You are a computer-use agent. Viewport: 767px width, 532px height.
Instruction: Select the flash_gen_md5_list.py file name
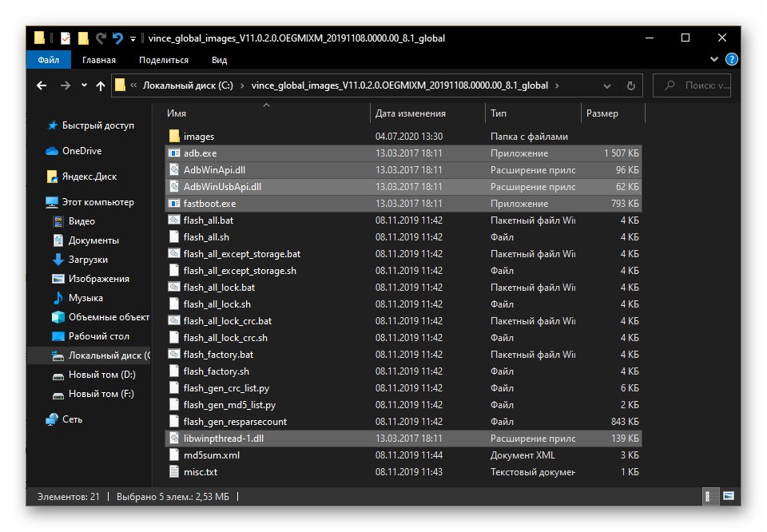229,405
